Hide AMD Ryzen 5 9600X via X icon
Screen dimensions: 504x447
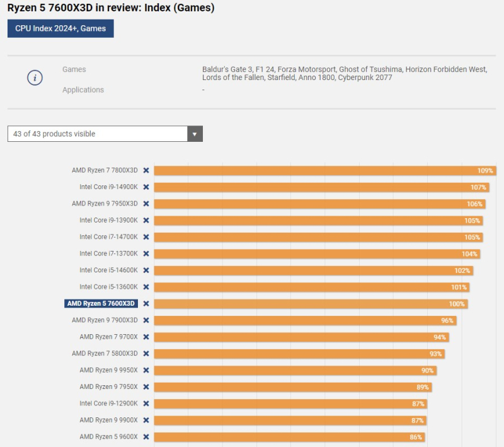pyautogui.click(x=146, y=437)
